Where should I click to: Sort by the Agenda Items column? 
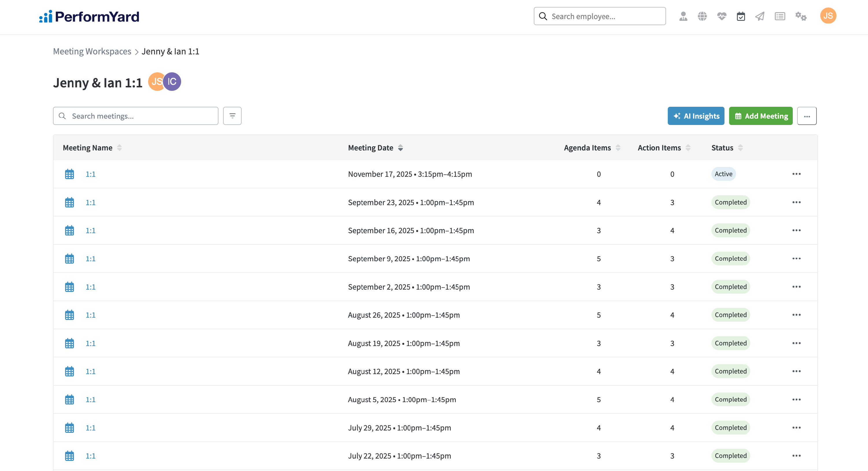[x=618, y=148]
